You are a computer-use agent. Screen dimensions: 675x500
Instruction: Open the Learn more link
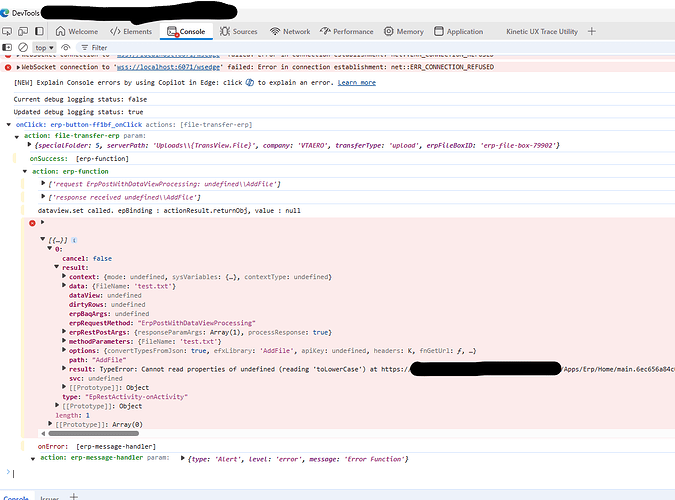coord(356,83)
